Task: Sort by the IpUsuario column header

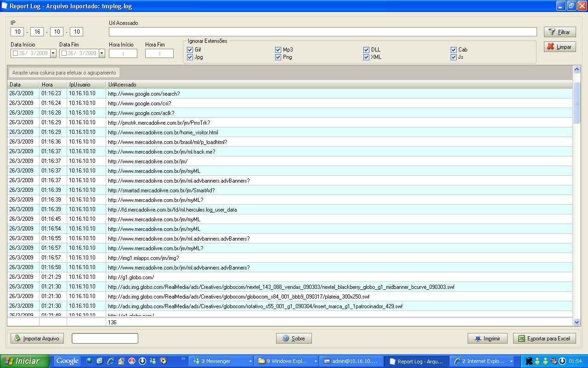Action: (87, 85)
